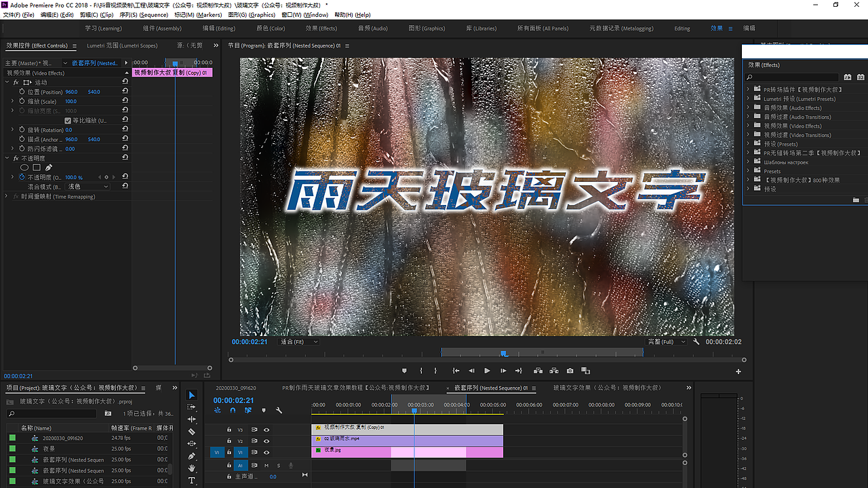This screenshot has height=488, width=868.
Task: Expand Video Transitions folder in Effects
Action: (x=749, y=134)
